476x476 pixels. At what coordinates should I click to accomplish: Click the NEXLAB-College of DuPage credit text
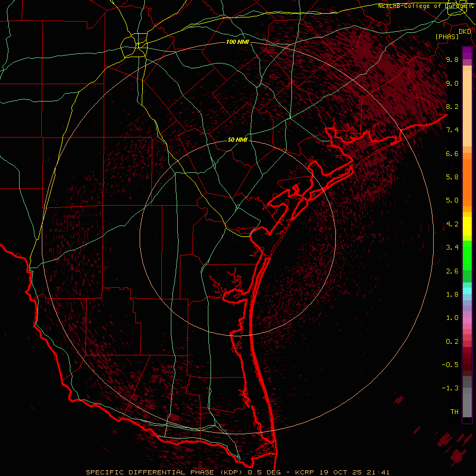(x=425, y=6)
